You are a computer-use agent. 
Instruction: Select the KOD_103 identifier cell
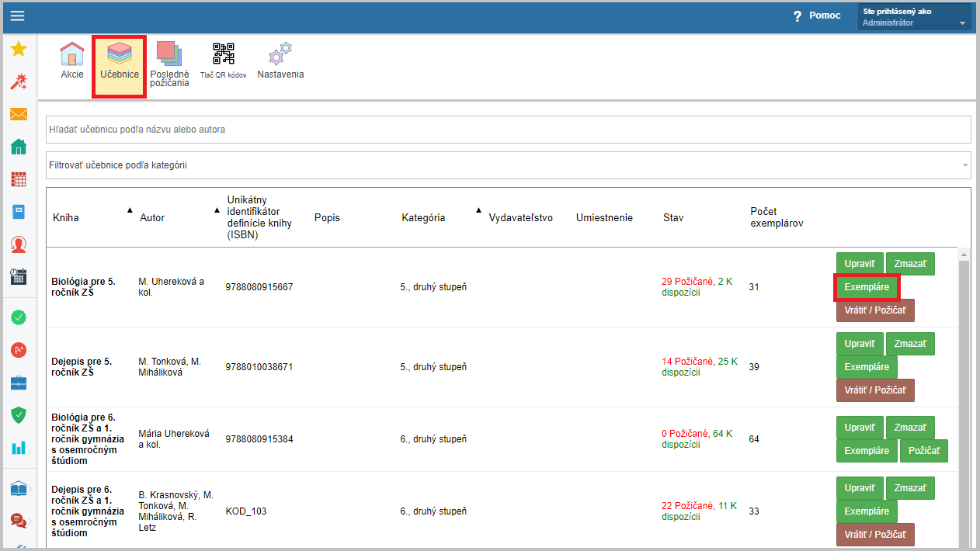point(246,511)
